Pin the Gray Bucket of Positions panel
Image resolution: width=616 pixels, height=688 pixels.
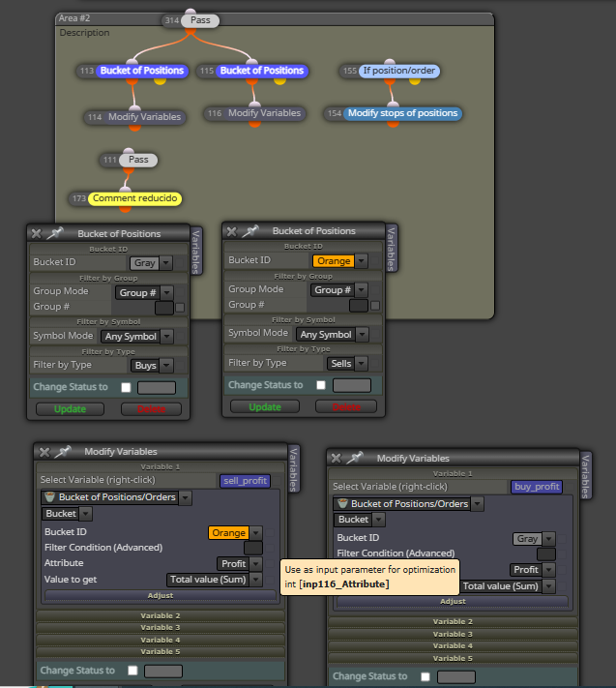(55, 233)
